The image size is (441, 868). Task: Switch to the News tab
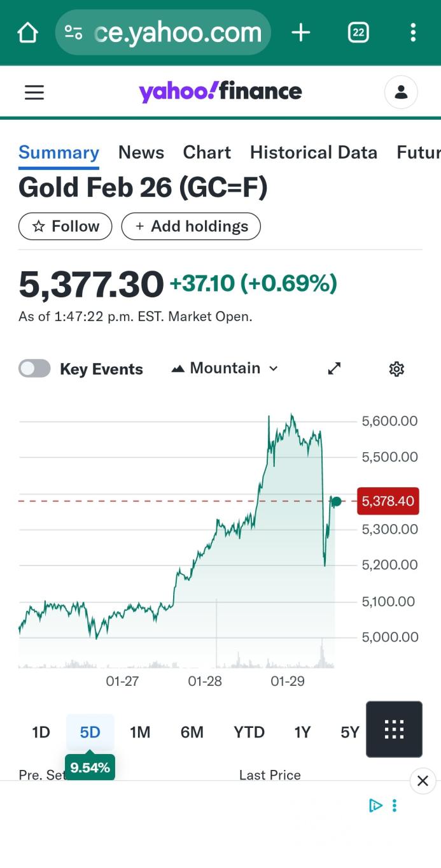(x=141, y=153)
